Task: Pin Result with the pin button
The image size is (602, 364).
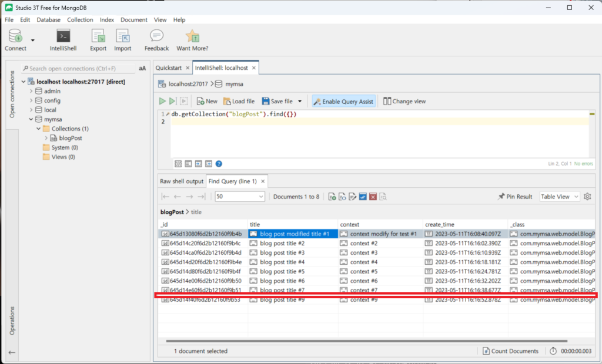Action: click(515, 197)
